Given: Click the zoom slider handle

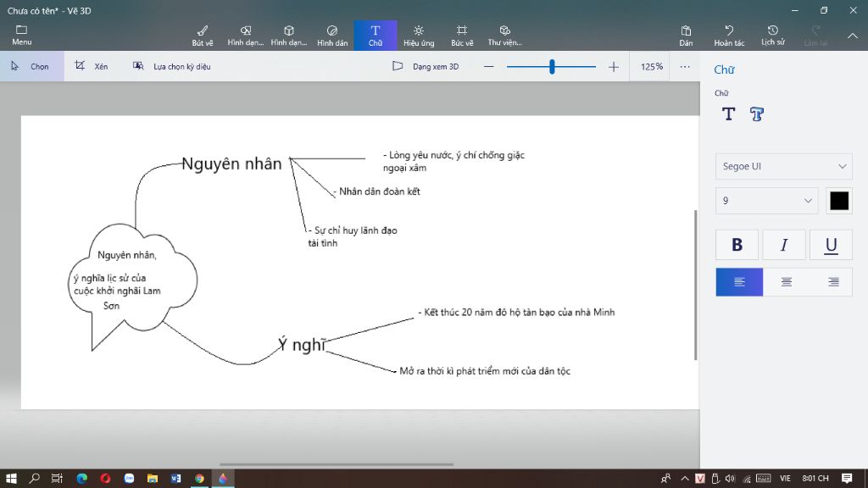Looking at the screenshot, I should [552, 66].
